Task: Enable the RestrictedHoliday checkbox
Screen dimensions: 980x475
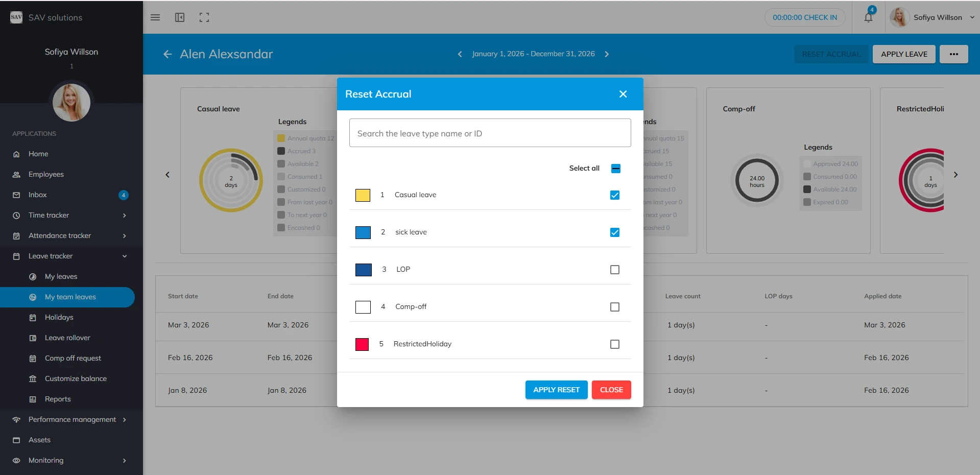Action: 615,344
